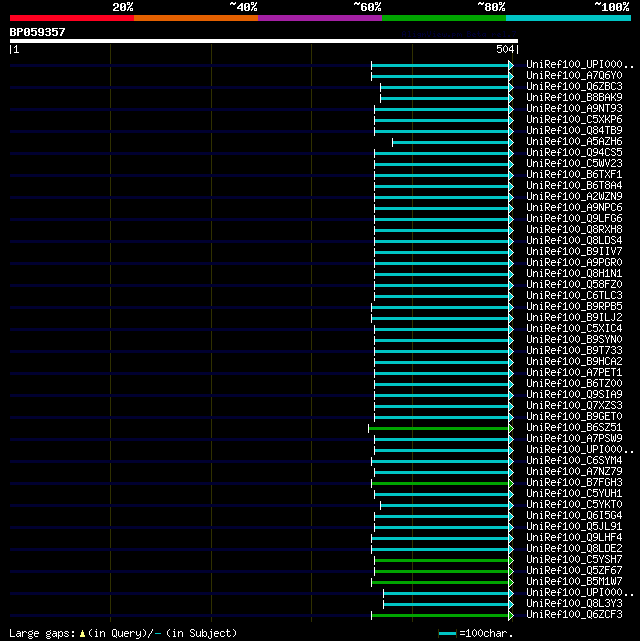Open hit UniRef100_Q8H1N1
This screenshot has width=640, height=641.
(x=574, y=274)
